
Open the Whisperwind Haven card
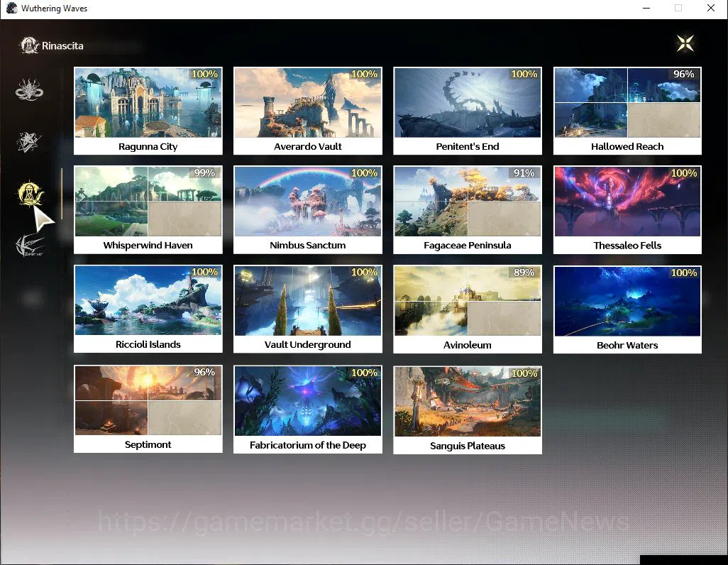tap(148, 209)
